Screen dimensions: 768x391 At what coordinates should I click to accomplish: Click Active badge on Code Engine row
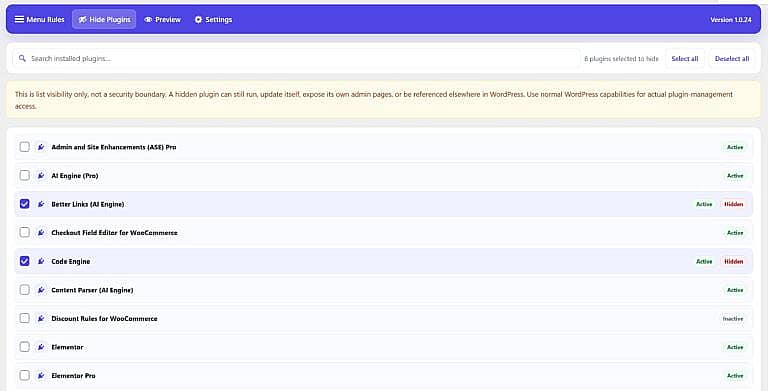click(704, 262)
